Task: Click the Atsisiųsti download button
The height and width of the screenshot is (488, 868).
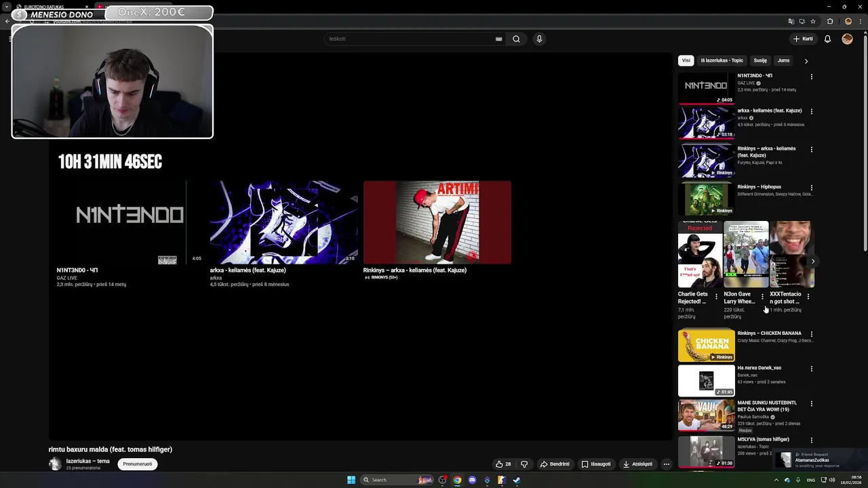Action: click(x=637, y=464)
